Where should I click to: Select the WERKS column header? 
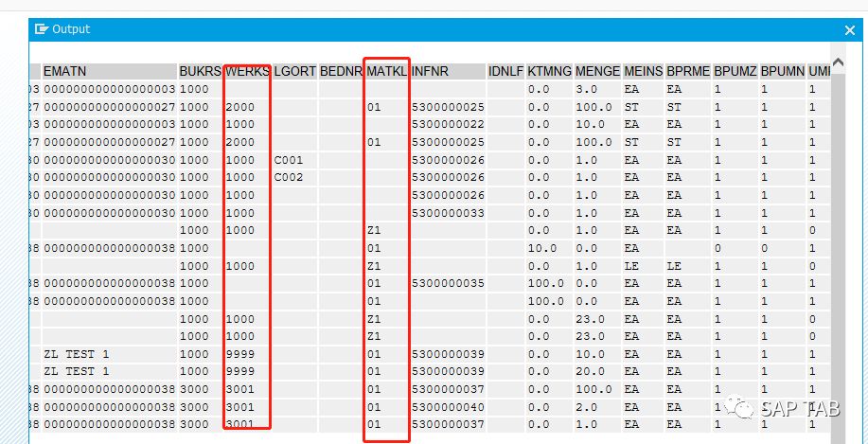coord(247,71)
